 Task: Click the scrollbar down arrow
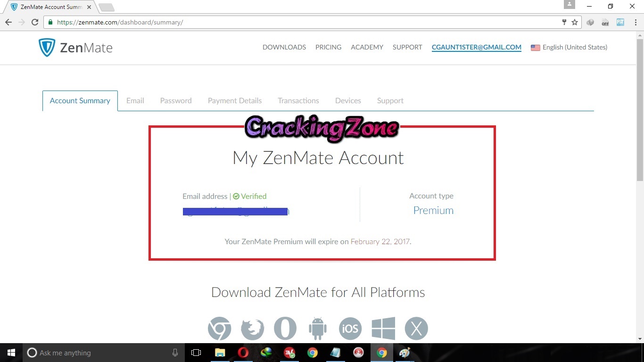click(x=640, y=338)
